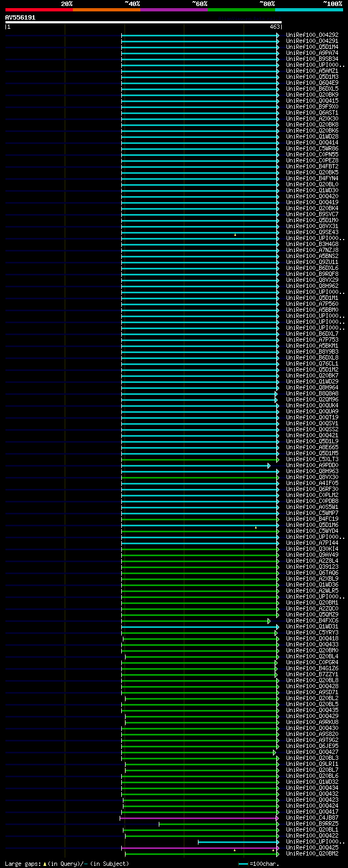
Task: Click the UniRef100_Q9ZU11 hit label
Action: coord(312,262)
